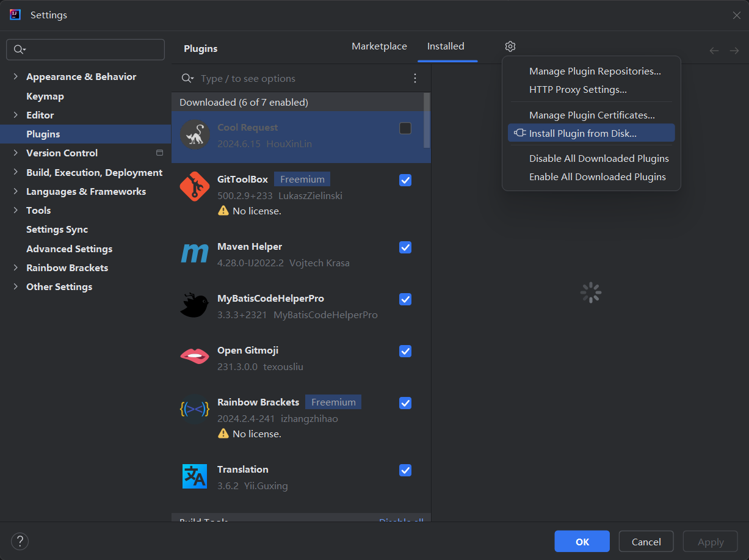Viewport: 749px width, 560px height.
Task: Focus the settings search field
Action: click(x=85, y=49)
